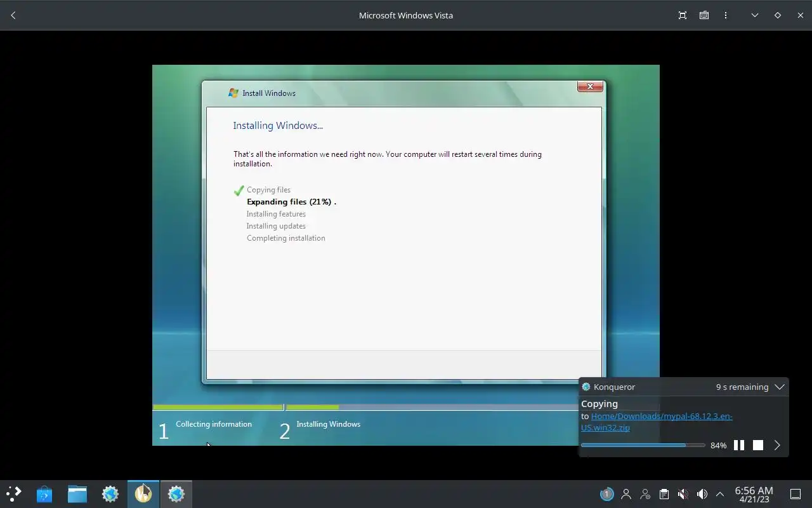Screen dimensions: 812x508
Task: Click the '9 s remaining' notification text
Action: [742, 387]
